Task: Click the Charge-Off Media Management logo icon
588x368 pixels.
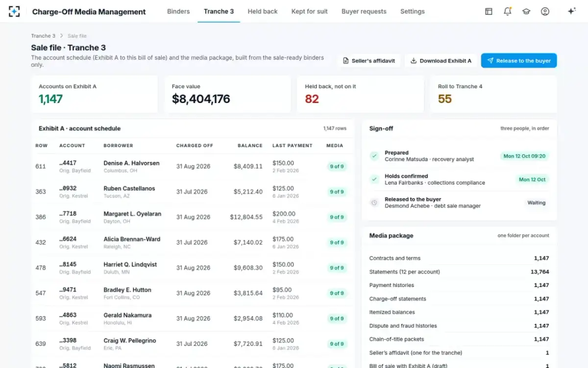Action: pos(15,11)
